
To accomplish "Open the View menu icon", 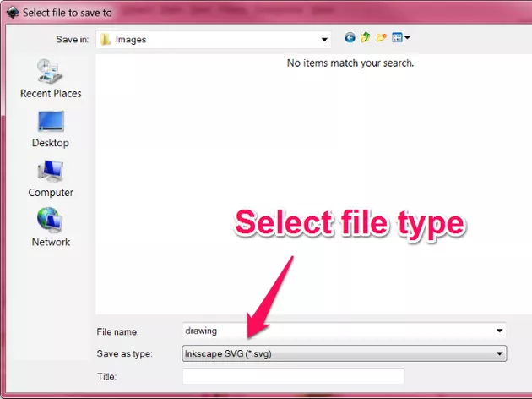I will pyautogui.click(x=396, y=38).
